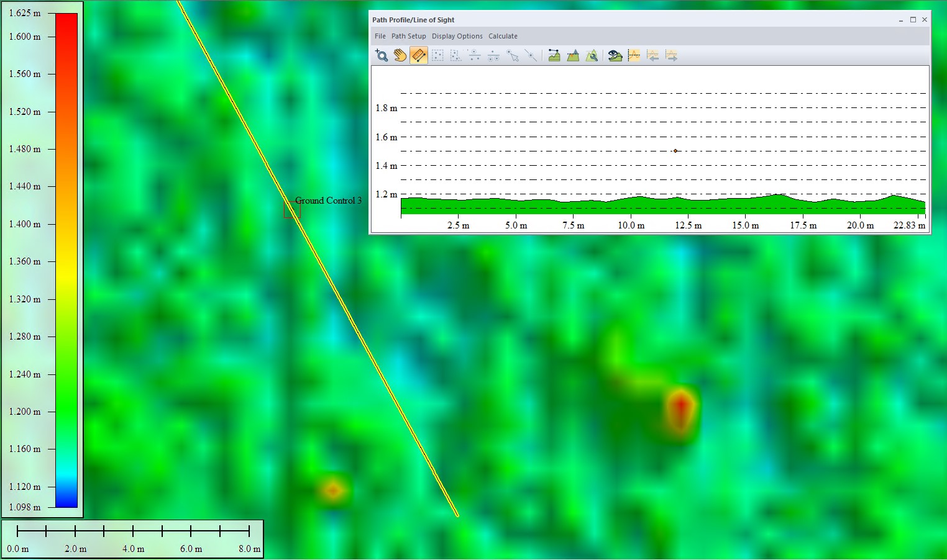Open the Calculate menu
The image size is (947, 560).
(x=503, y=36)
